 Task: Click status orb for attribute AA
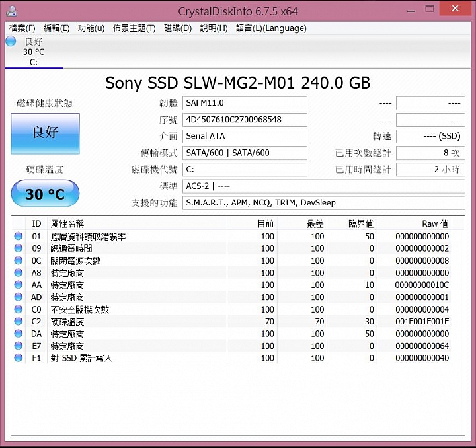point(19,285)
